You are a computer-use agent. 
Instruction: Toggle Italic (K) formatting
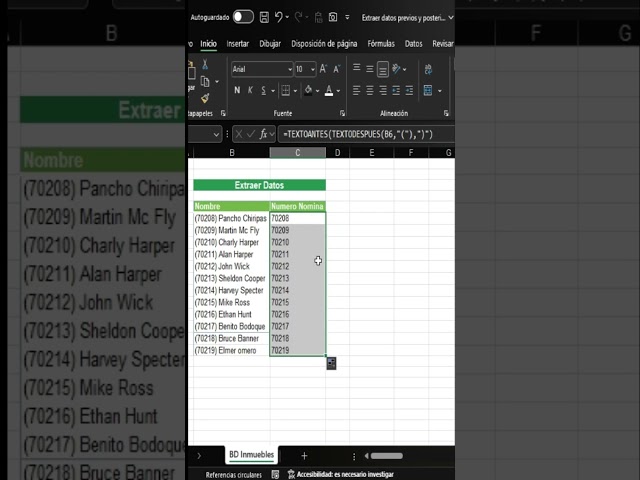(x=250, y=90)
